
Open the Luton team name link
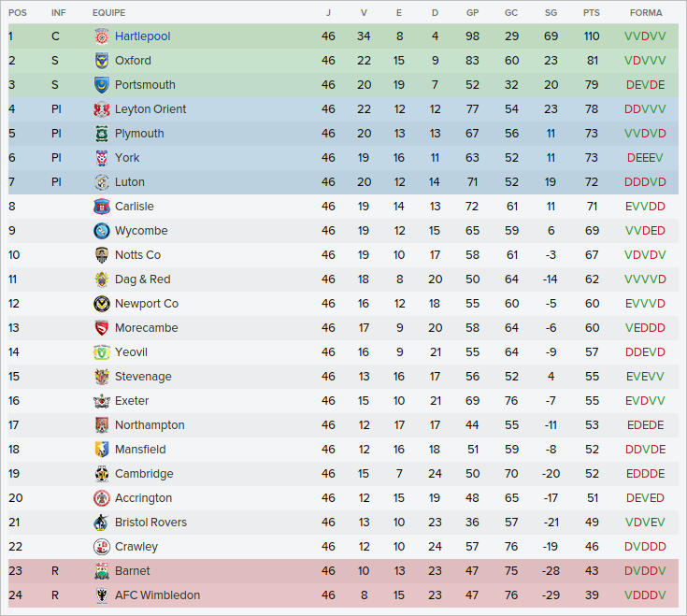[x=130, y=182]
